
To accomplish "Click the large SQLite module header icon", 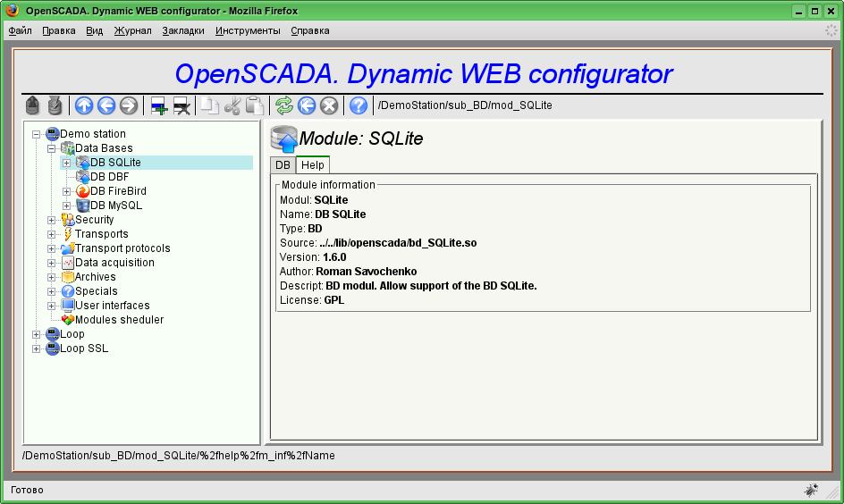I will pyautogui.click(x=283, y=139).
